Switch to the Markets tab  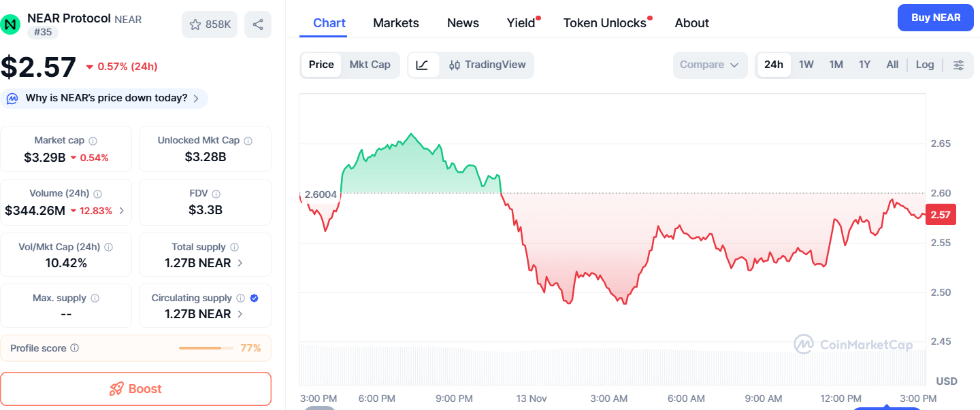point(396,23)
